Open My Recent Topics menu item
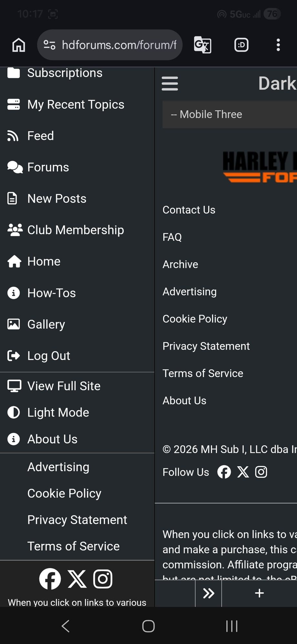 click(76, 105)
